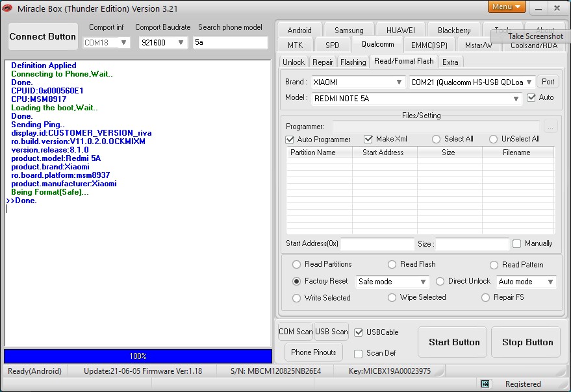The width and height of the screenshot is (571, 392).
Task: Click the Start Button
Action: (x=452, y=342)
